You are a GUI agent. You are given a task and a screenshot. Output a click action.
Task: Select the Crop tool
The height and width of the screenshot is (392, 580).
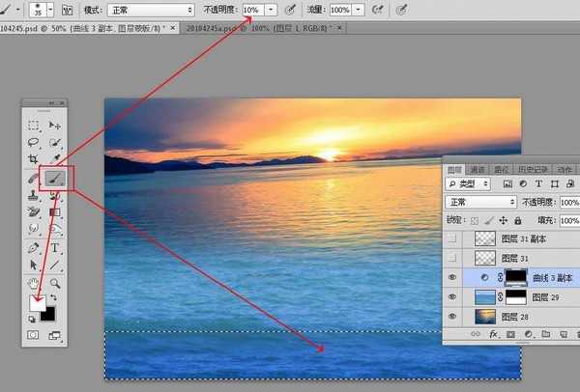[34, 158]
